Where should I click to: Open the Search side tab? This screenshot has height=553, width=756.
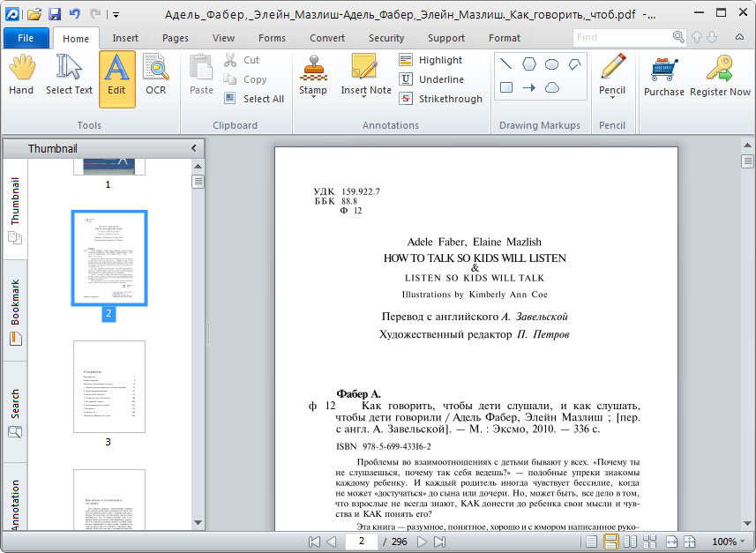point(15,413)
